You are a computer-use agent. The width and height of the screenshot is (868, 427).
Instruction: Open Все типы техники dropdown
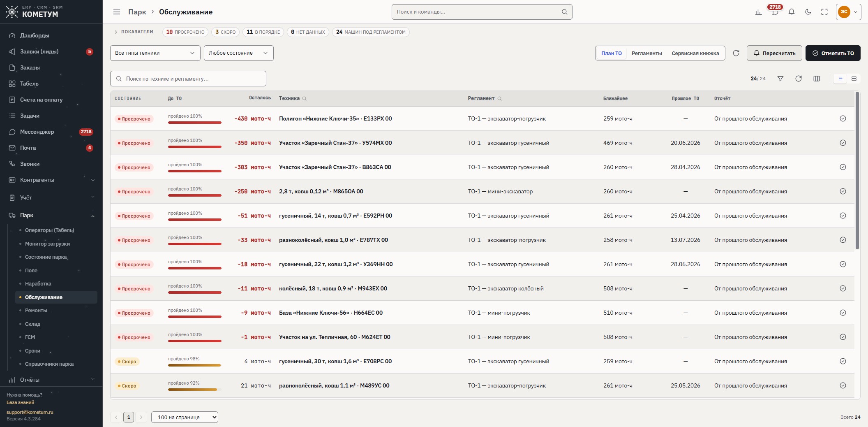click(155, 53)
